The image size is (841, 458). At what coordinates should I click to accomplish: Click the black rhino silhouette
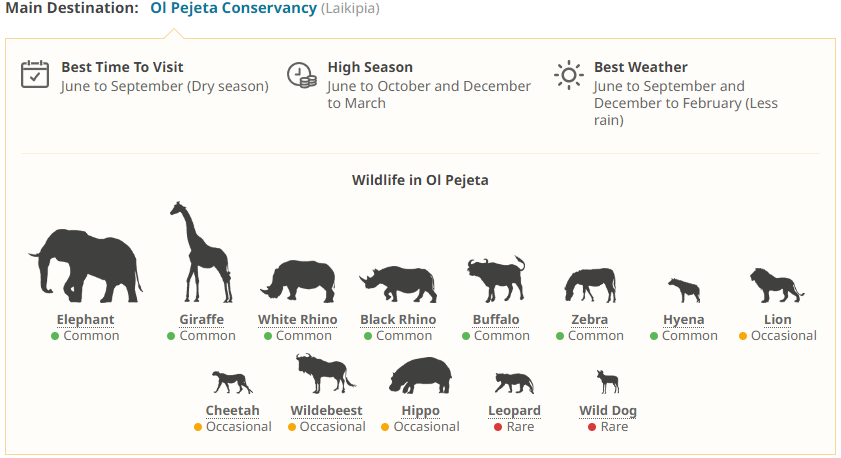[398, 283]
